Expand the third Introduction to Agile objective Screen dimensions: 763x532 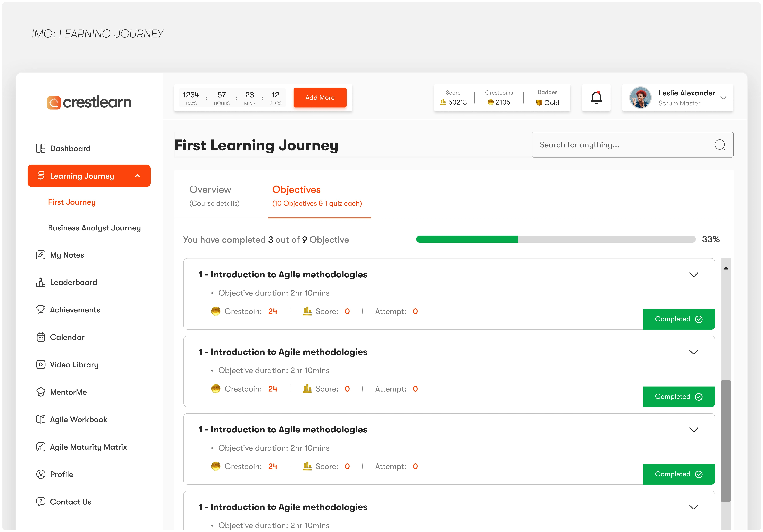click(x=694, y=430)
